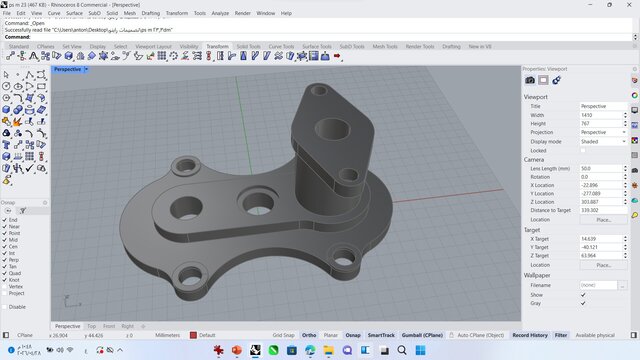Open the sun panel tab icon

pos(635,185)
